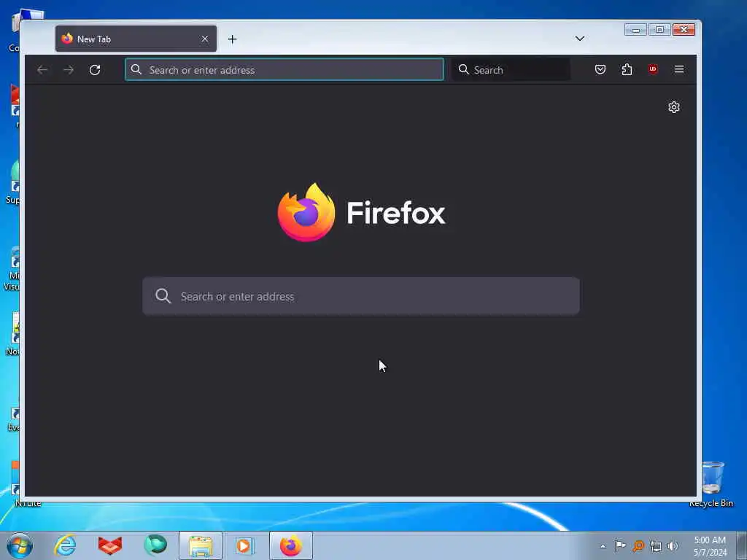Open Action Center flag tray icon
Viewport: 747px width, 560px height.
pos(620,545)
